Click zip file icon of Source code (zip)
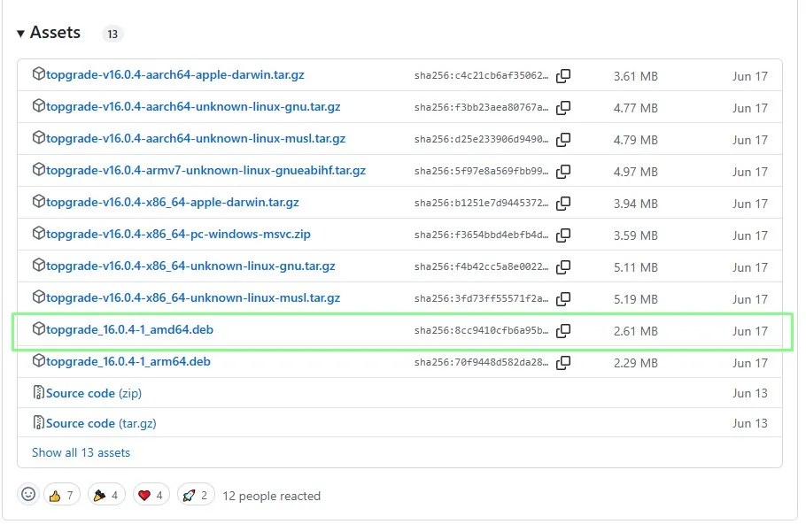This screenshot has width=806, height=532. click(39, 392)
